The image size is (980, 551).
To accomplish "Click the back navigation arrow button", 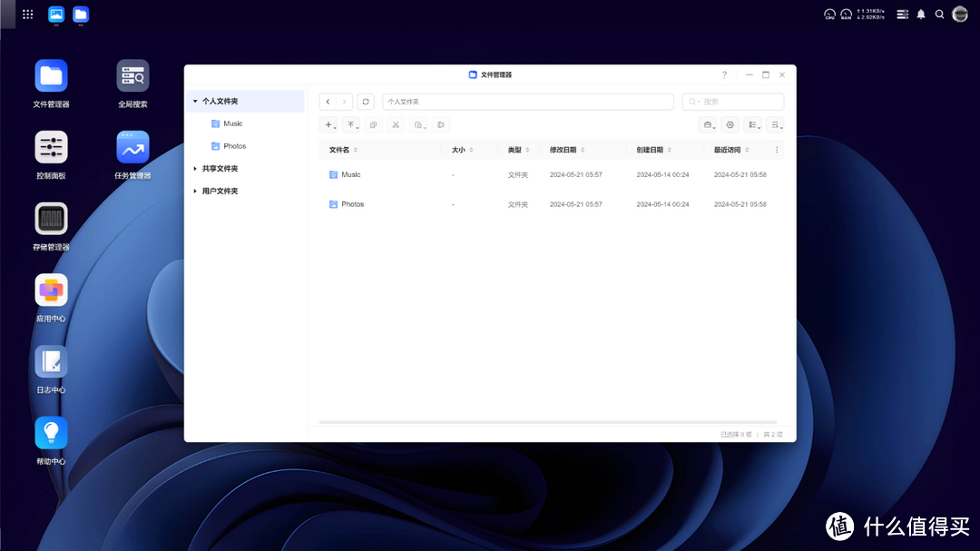I will [328, 102].
